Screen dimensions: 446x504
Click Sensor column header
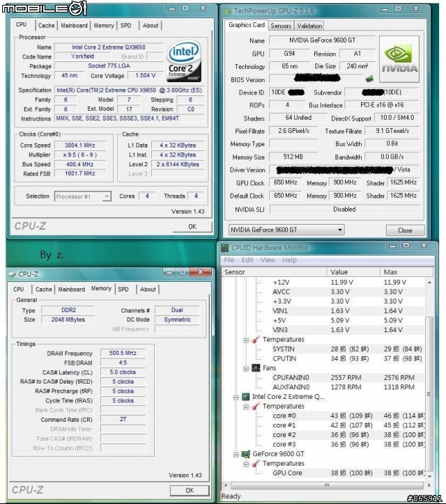(274, 272)
